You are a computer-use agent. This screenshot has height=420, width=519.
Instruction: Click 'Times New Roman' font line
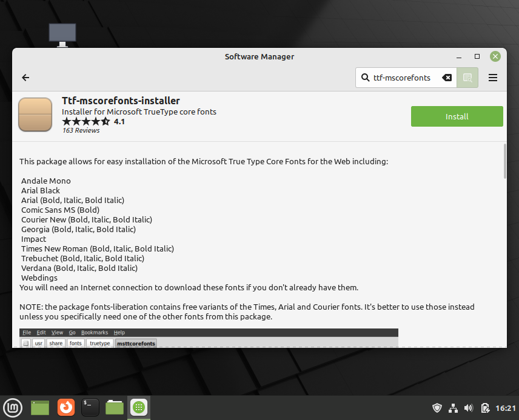coord(98,248)
